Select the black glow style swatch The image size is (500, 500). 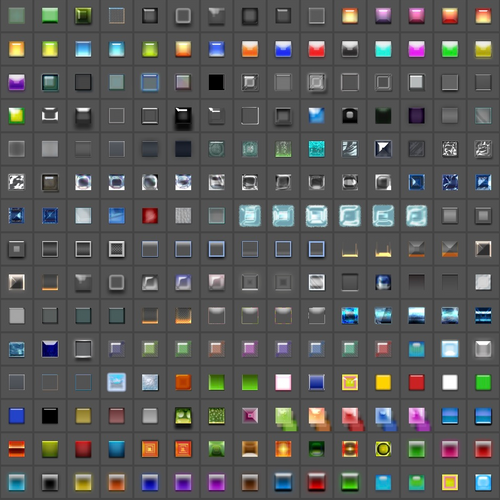[50, 482]
